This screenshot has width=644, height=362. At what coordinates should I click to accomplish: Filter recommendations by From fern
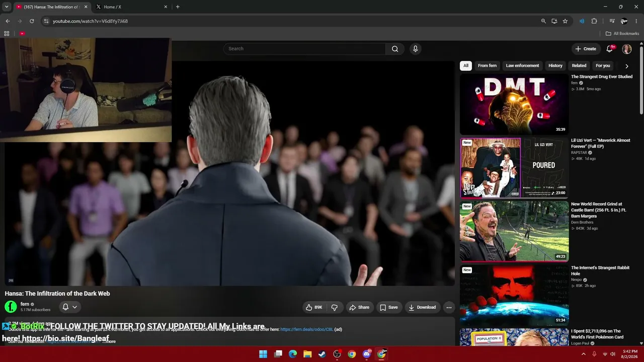point(487,66)
